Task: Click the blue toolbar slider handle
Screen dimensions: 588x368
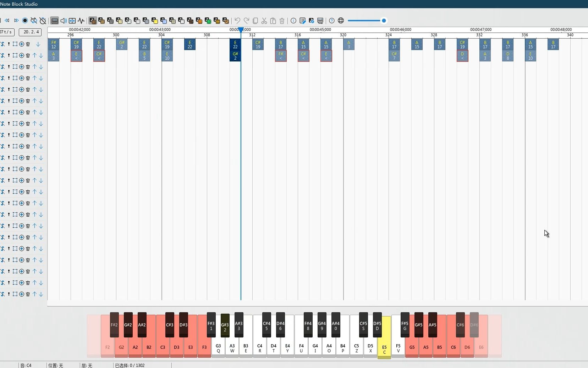Action: pyautogui.click(x=384, y=21)
